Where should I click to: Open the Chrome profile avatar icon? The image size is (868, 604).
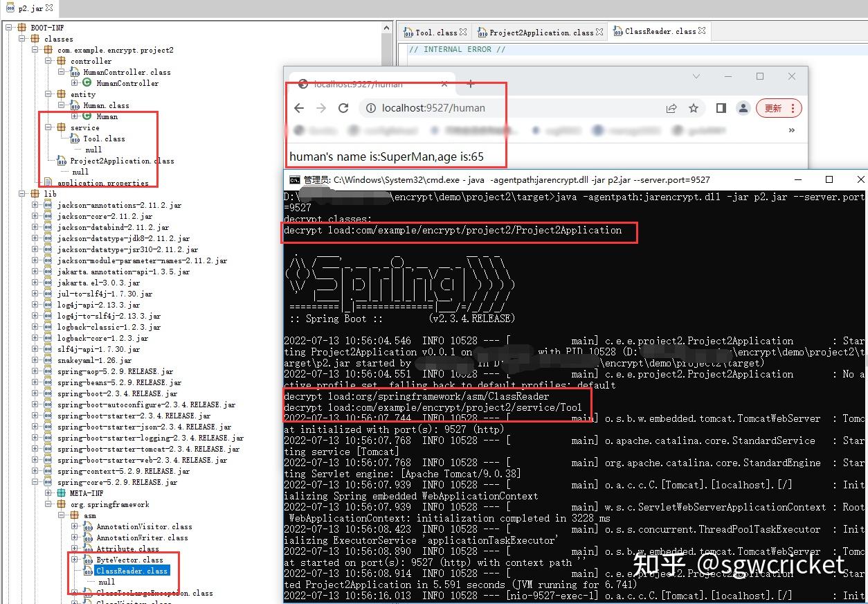(x=743, y=108)
